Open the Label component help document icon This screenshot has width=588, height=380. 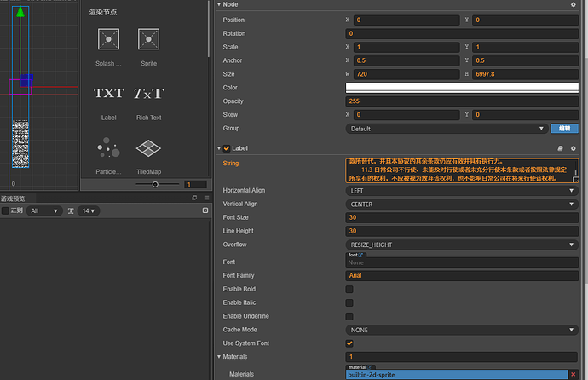560,148
